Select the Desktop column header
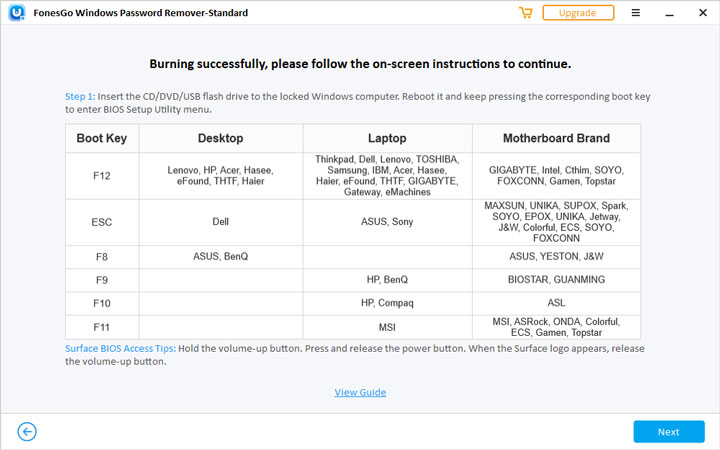Screen dimensions: 720x450 pos(220,138)
